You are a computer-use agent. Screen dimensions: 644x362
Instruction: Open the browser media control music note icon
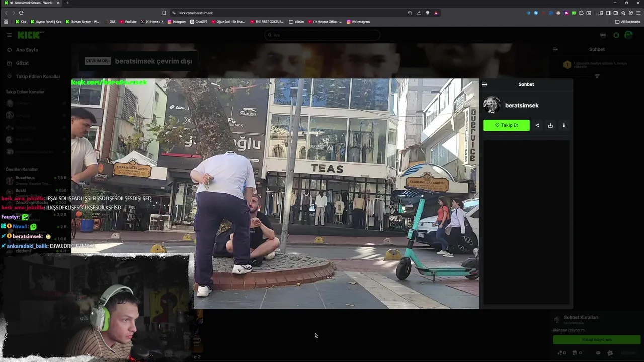coord(601,13)
